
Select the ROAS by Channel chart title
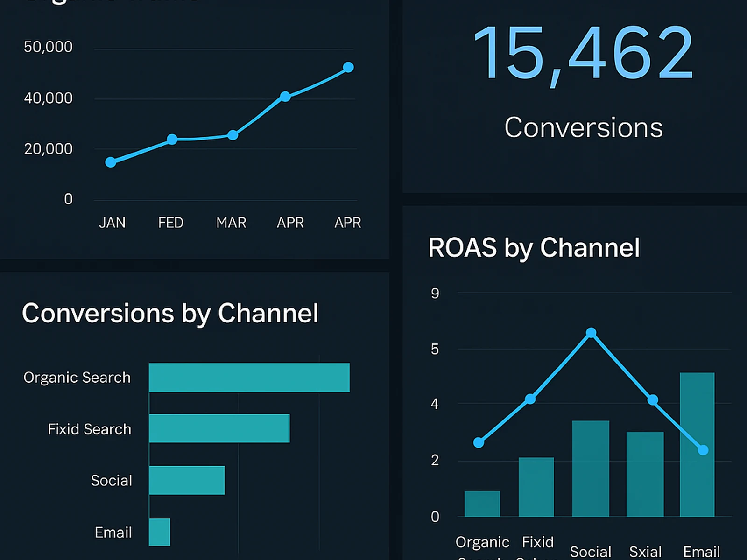[x=534, y=248]
